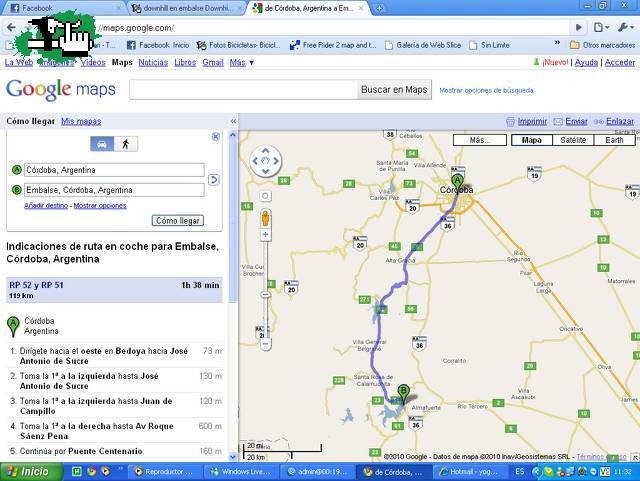
Task: Open Windows Live taskbar item
Action: 241,472
